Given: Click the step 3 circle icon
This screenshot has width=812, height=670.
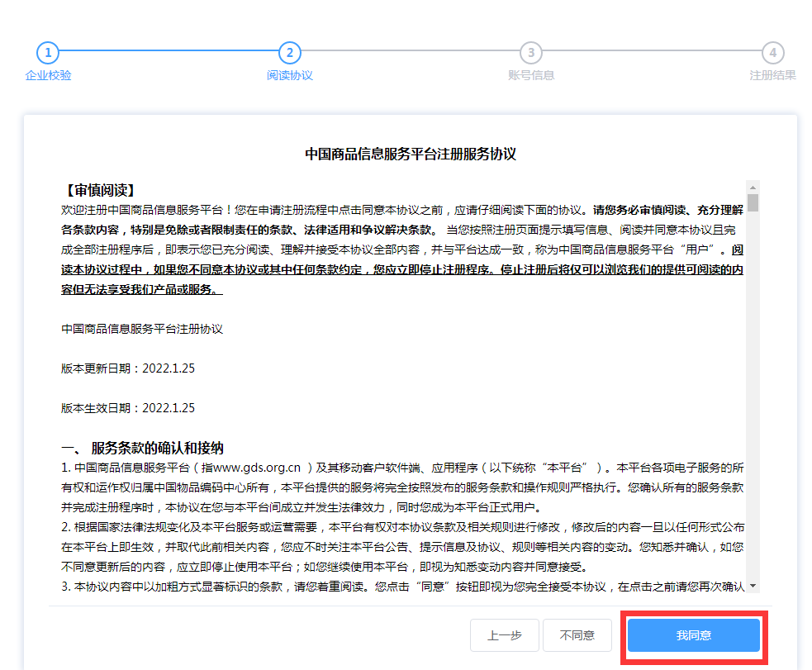Looking at the screenshot, I should pyautogui.click(x=531, y=53).
